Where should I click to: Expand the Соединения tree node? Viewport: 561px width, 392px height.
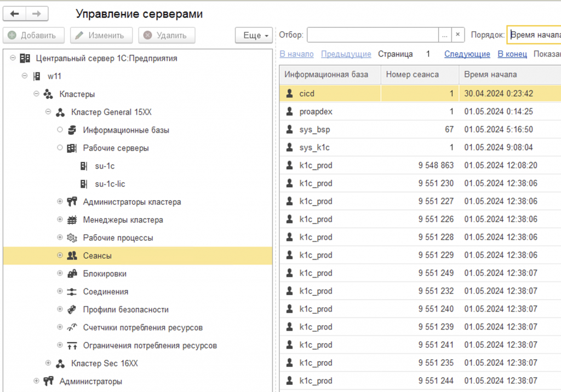pyautogui.click(x=60, y=292)
